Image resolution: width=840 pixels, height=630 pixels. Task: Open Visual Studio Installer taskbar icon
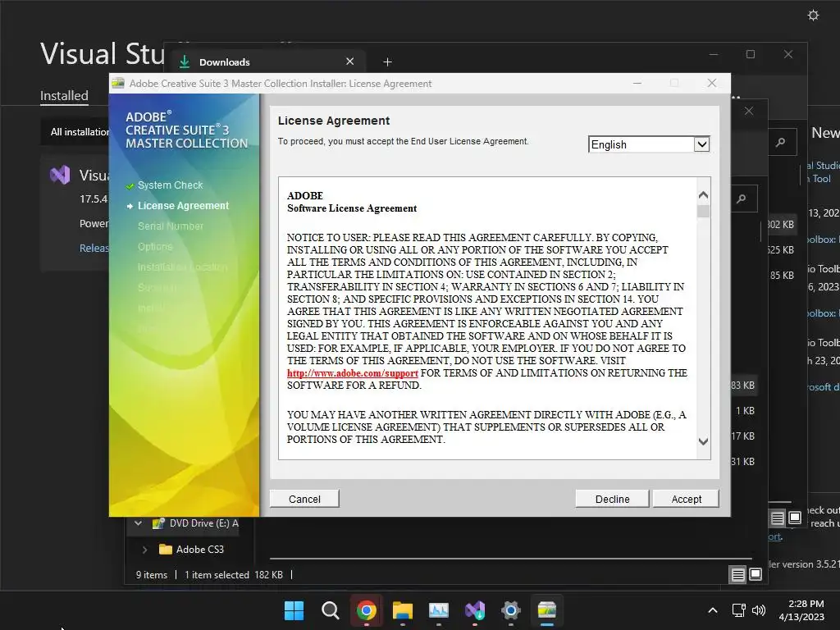[475, 610]
